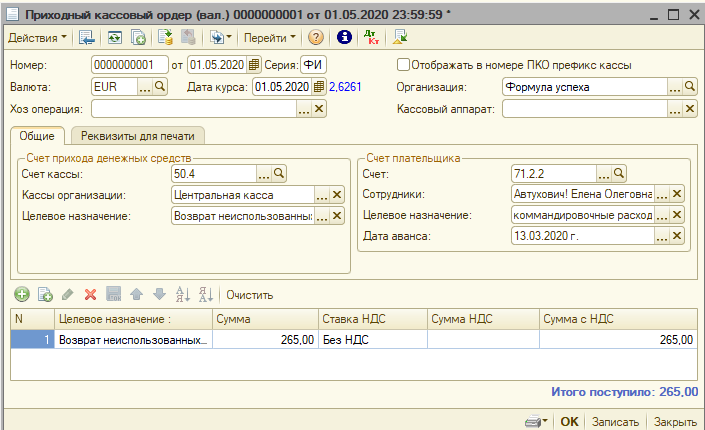Viewport: 705px width, 430px height.
Task: Open calendar picker for document date
Action: (x=253, y=65)
